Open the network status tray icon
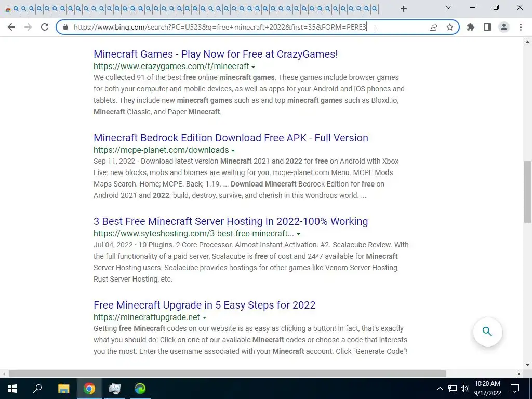The image size is (532, 399). [x=453, y=389]
